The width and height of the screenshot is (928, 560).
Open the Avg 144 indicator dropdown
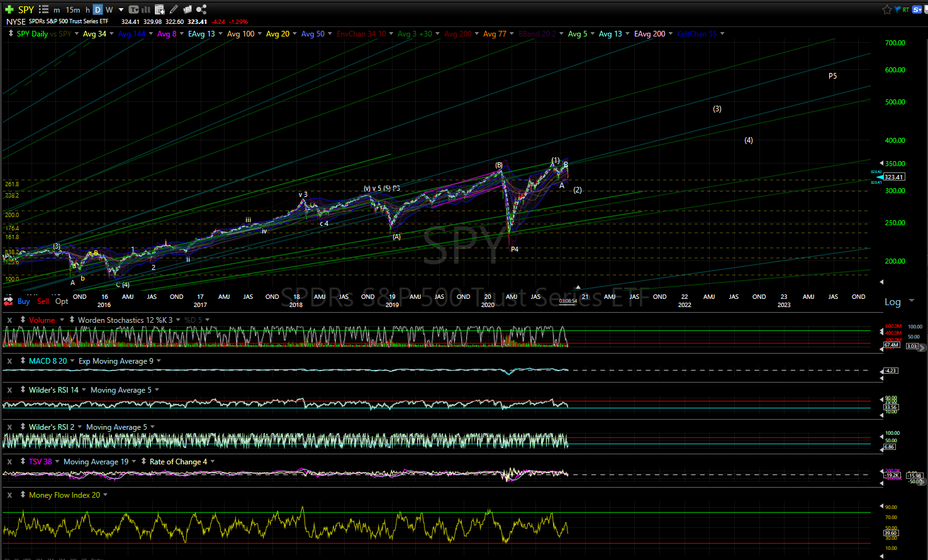coord(150,34)
